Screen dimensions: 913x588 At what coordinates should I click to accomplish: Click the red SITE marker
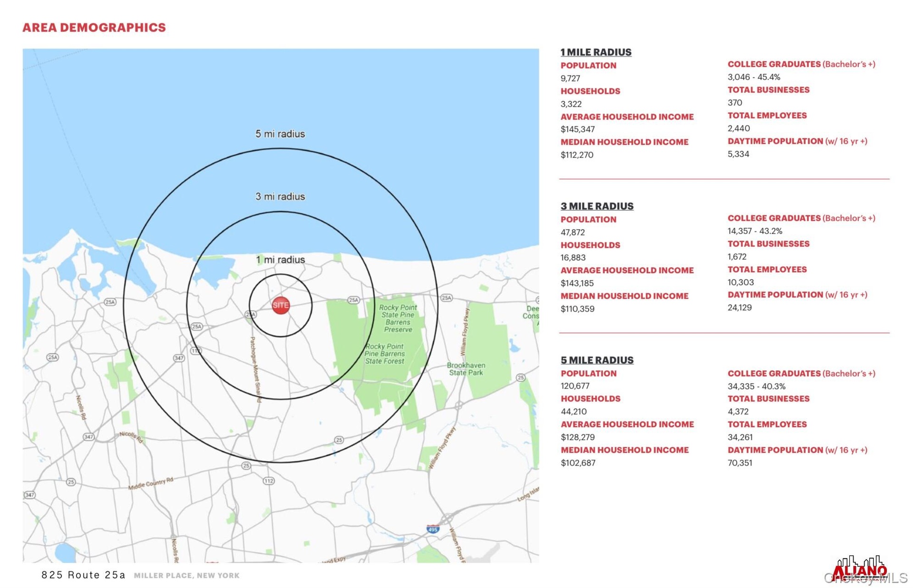(x=281, y=305)
